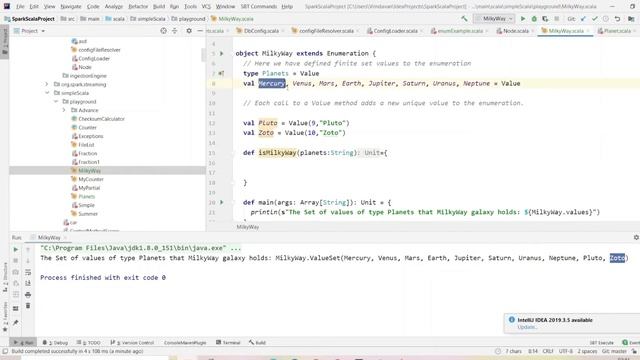Open the Navigate menu
640x360 pixels.
pos(71,7)
